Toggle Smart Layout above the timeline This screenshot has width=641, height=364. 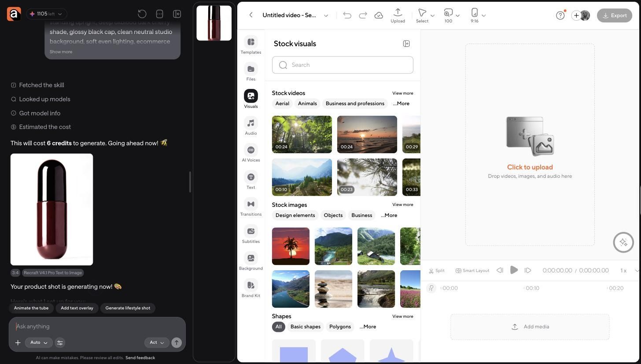coord(472,271)
